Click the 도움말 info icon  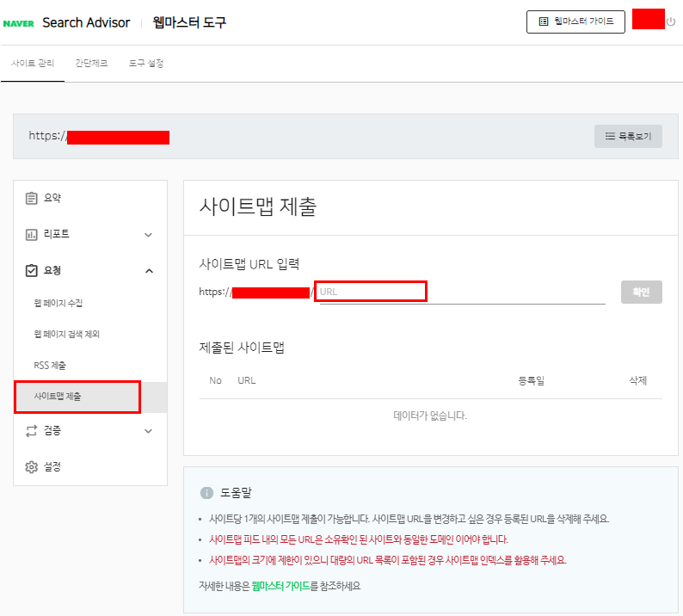coord(206,493)
